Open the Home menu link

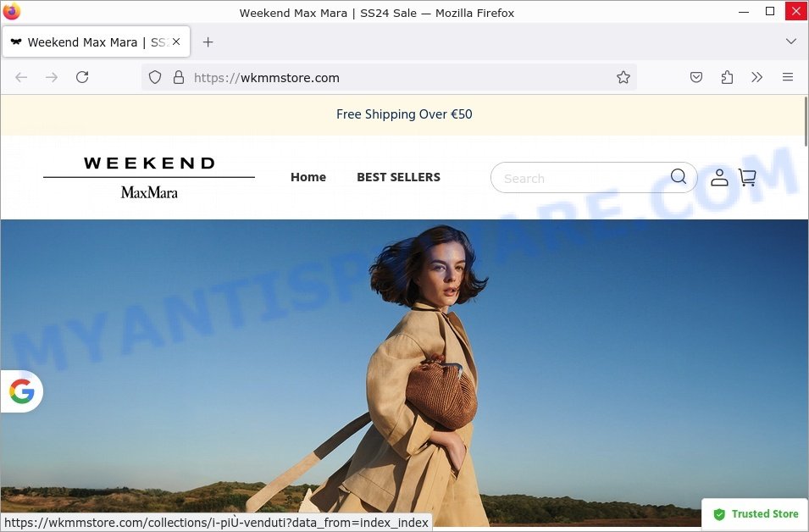click(x=308, y=177)
